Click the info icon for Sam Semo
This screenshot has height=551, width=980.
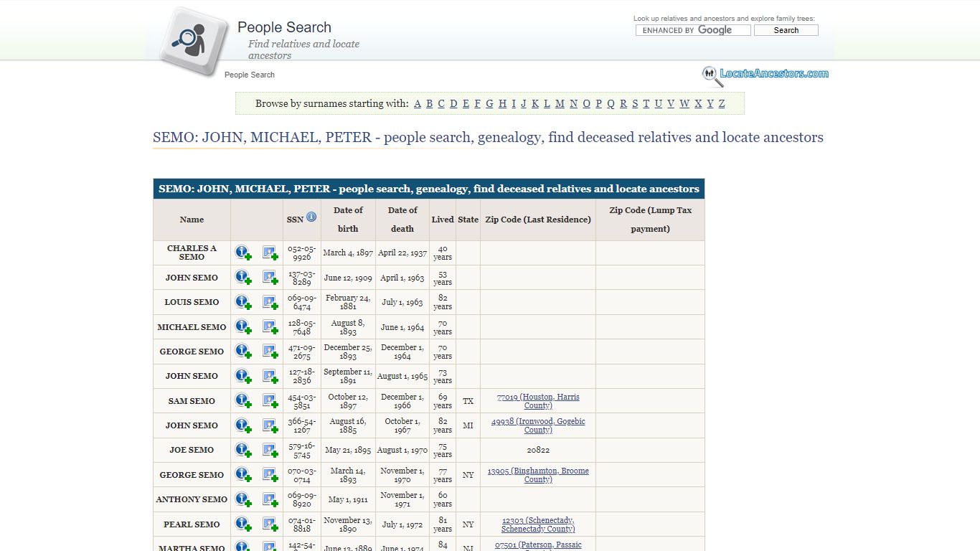click(x=243, y=401)
